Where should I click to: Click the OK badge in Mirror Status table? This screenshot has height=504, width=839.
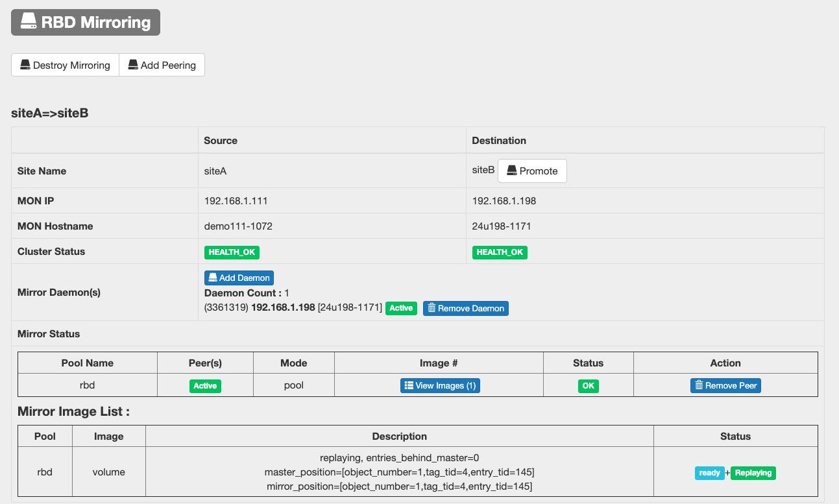click(x=588, y=385)
